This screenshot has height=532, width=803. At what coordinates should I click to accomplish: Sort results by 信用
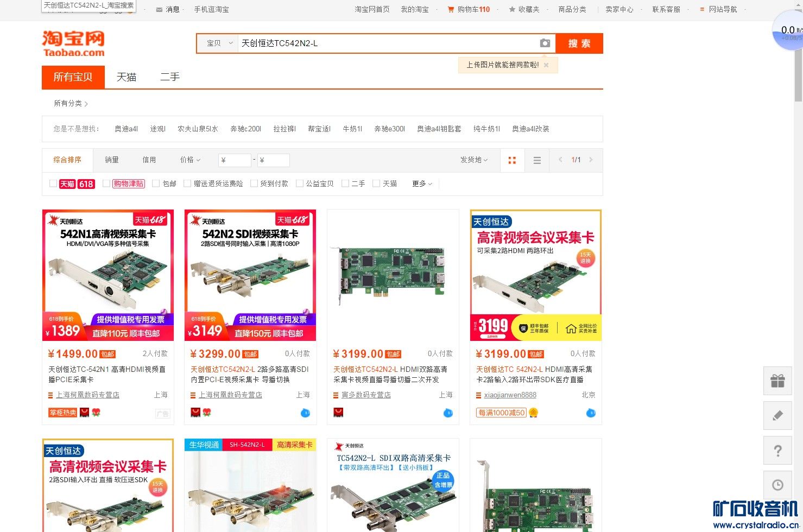(149, 160)
